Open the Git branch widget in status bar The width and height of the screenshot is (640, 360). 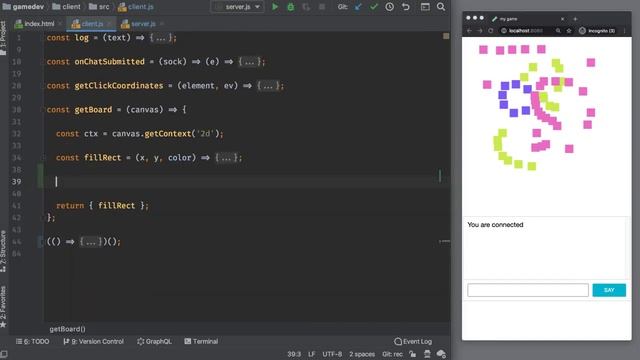(x=392, y=354)
